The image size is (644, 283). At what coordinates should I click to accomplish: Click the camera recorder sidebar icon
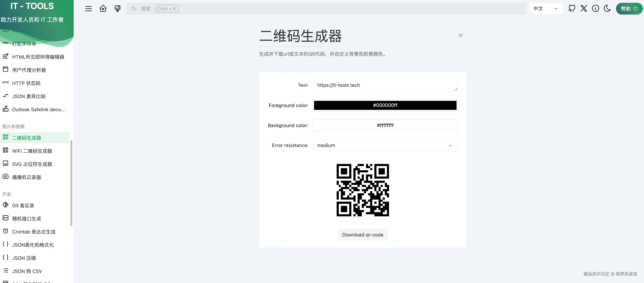coord(6,176)
